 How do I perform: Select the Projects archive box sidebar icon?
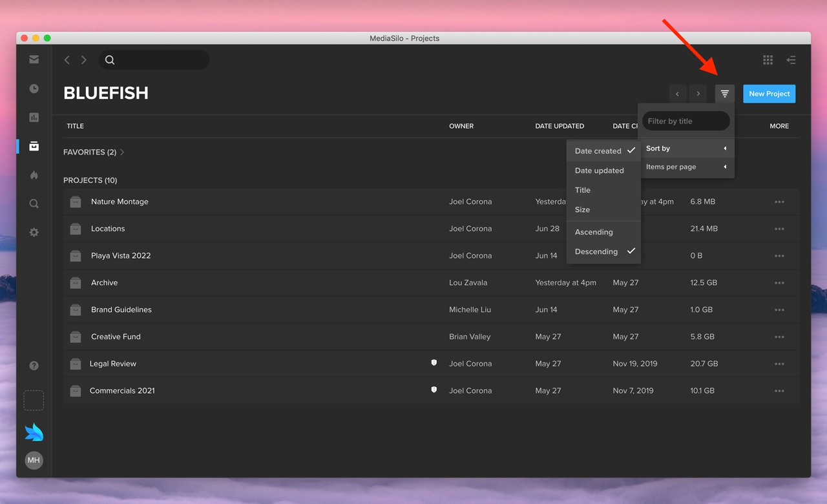pos(34,147)
